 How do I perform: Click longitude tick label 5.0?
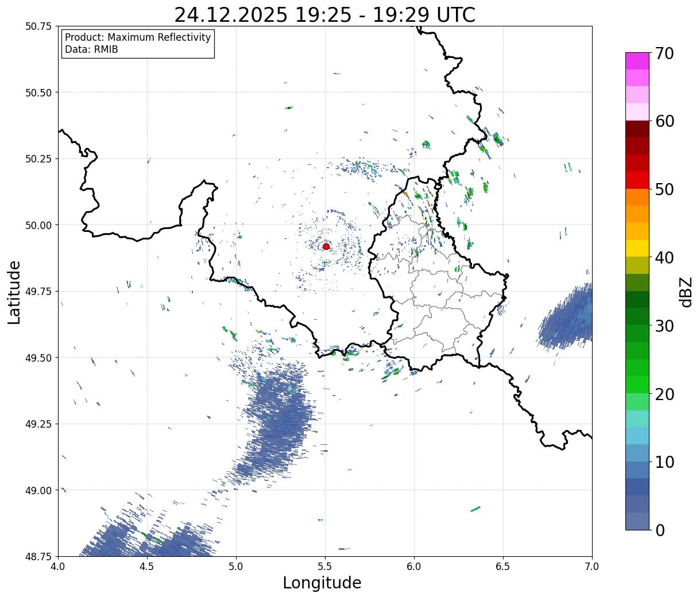[236, 567]
